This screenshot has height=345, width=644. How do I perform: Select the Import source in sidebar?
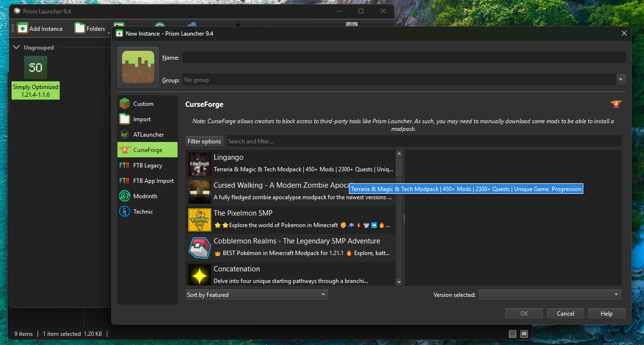pyautogui.click(x=147, y=119)
